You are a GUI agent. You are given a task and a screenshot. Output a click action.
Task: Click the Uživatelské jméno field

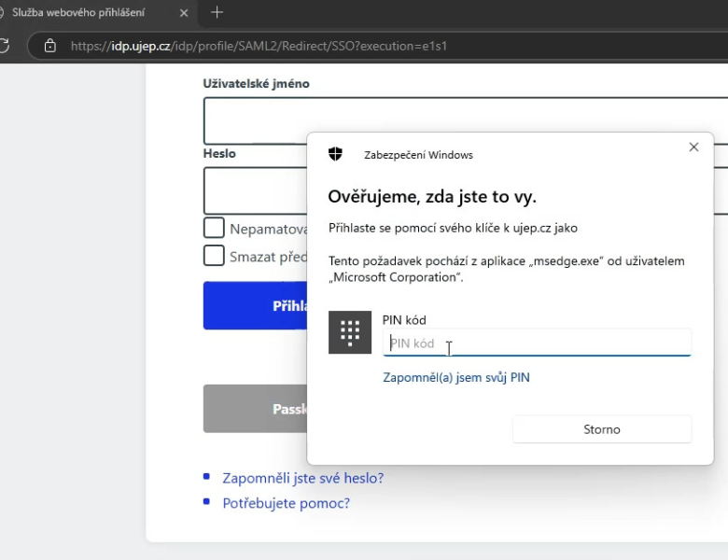pos(254,120)
